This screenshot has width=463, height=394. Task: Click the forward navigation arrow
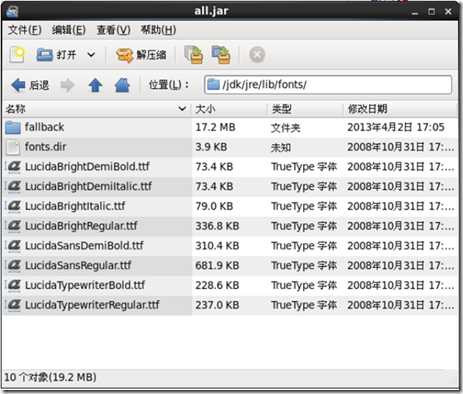click(67, 85)
